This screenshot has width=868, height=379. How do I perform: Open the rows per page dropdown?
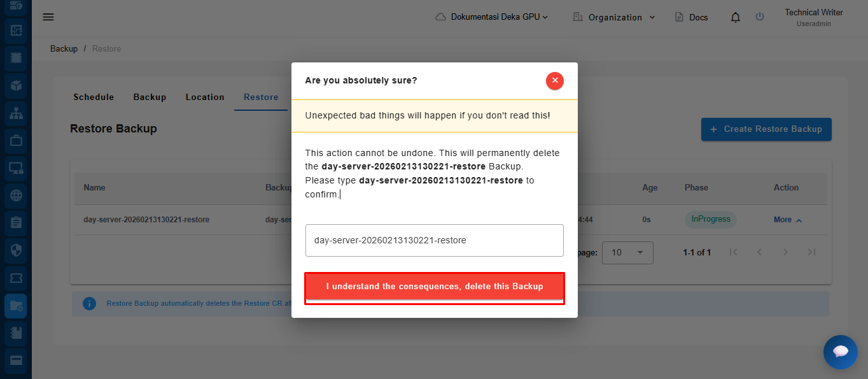point(627,252)
